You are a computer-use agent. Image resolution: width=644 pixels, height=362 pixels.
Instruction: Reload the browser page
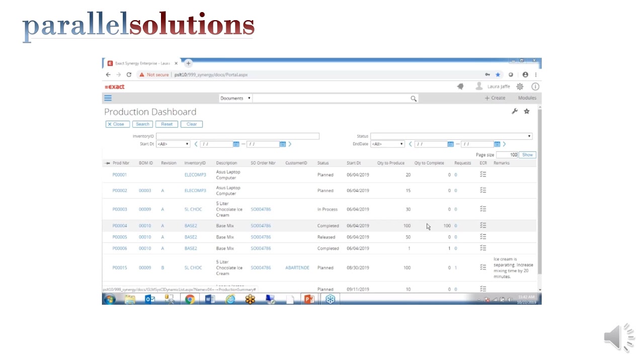(x=129, y=74)
